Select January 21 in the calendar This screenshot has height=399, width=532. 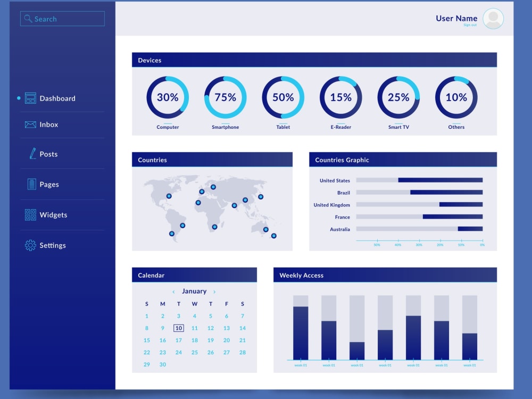pyautogui.click(x=242, y=340)
